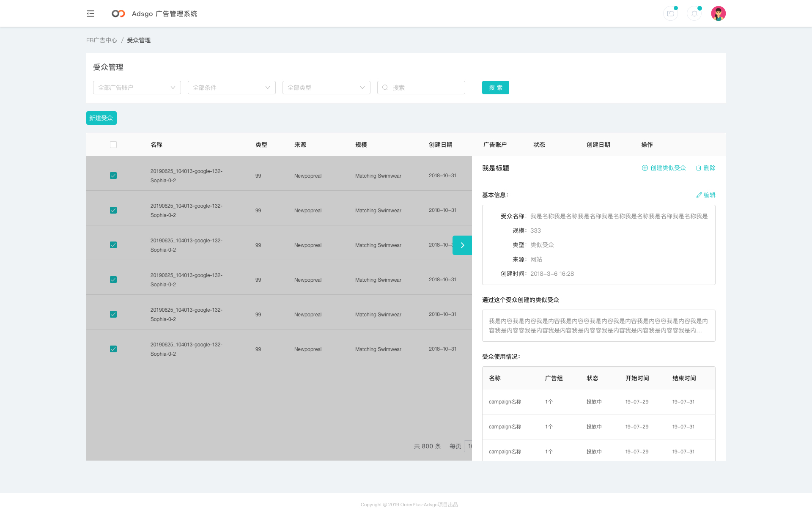Click Matching Swimwear in the last audience row

[x=378, y=349]
